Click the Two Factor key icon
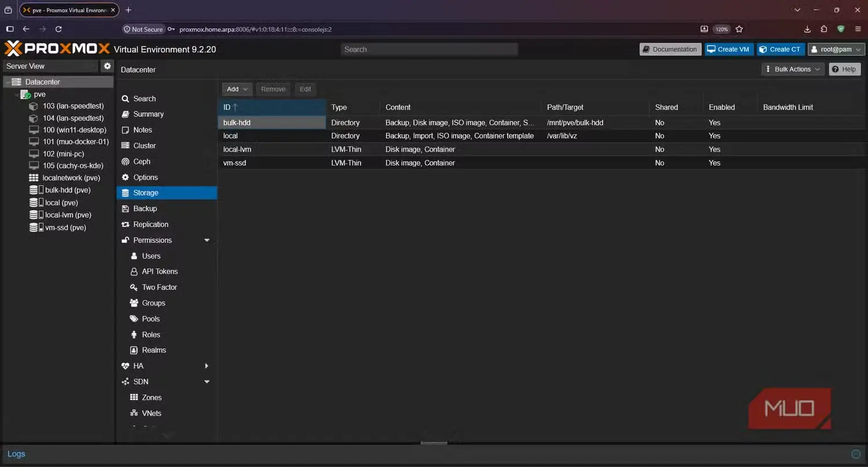Screen dimensions: 868x467 coord(134,287)
